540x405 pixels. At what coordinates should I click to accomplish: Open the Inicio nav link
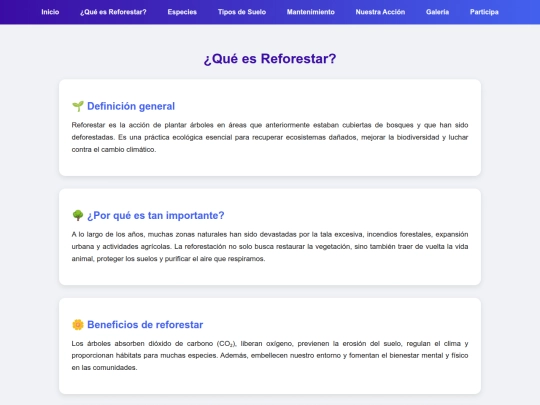point(50,12)
